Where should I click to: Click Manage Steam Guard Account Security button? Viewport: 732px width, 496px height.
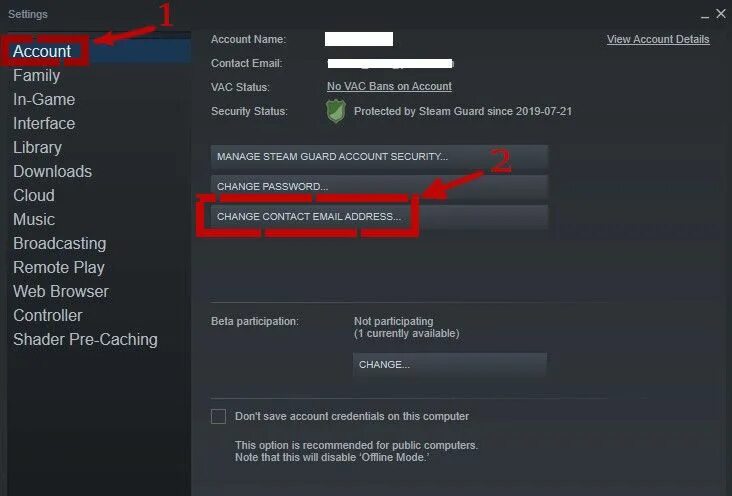tap(379, 157)
